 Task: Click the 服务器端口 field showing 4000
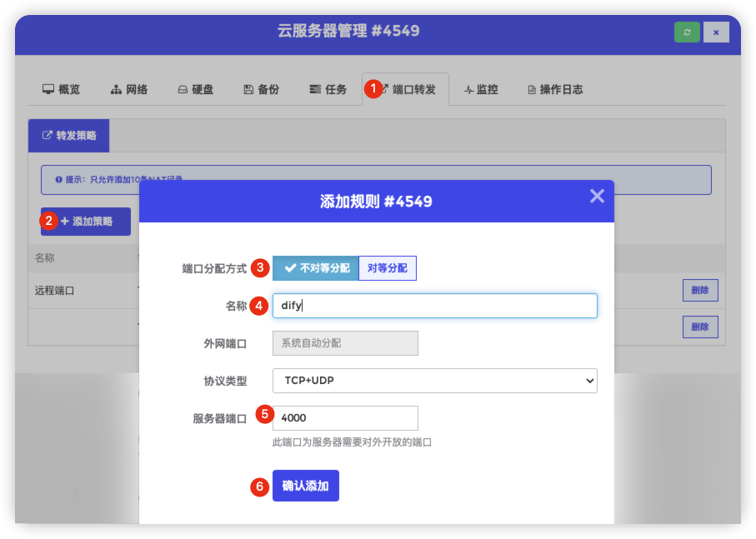pyautogui.click(x=345, y=418)
